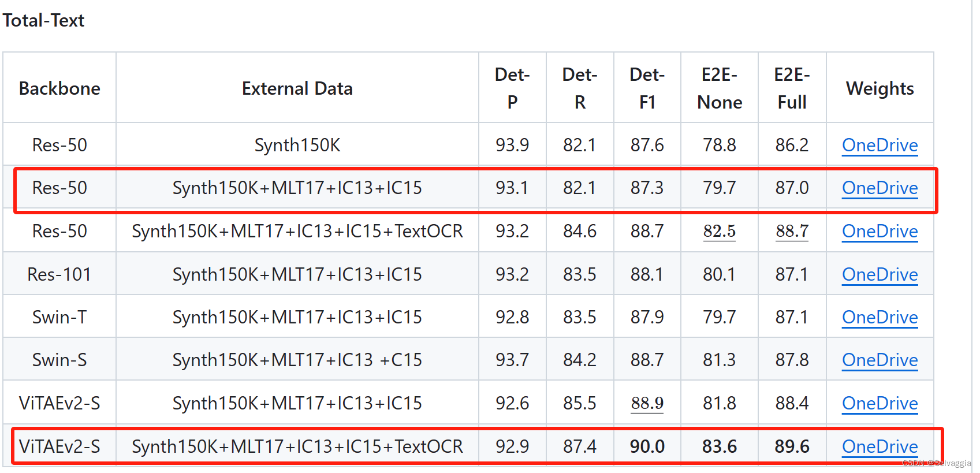Click the 92.6 Det-P value

click(x=512, y=403)
